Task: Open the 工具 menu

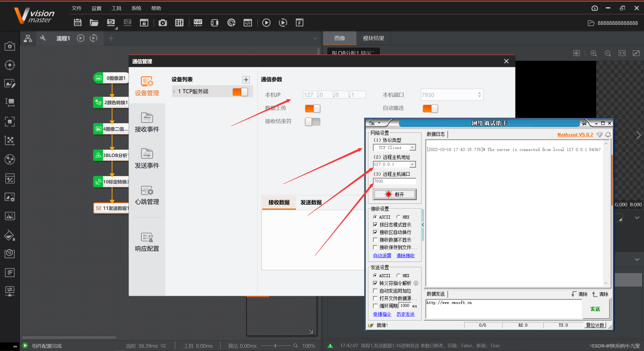Action: [x=116, y=8]
